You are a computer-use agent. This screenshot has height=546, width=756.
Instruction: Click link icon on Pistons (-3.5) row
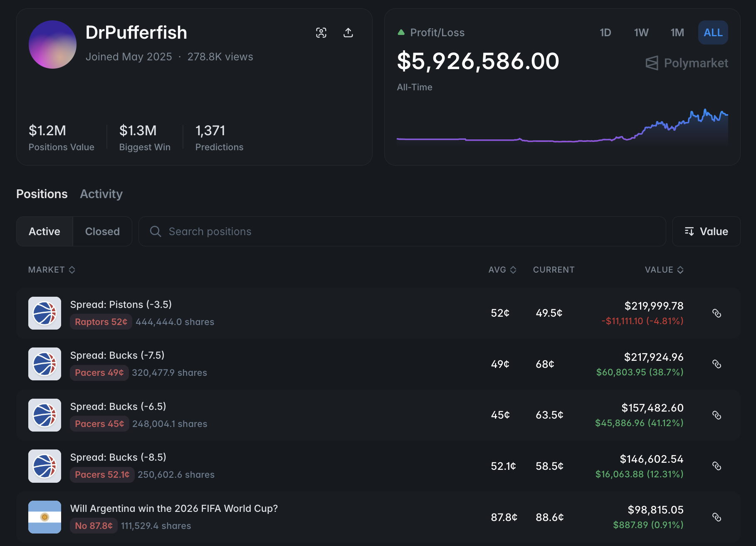(716, 313)
